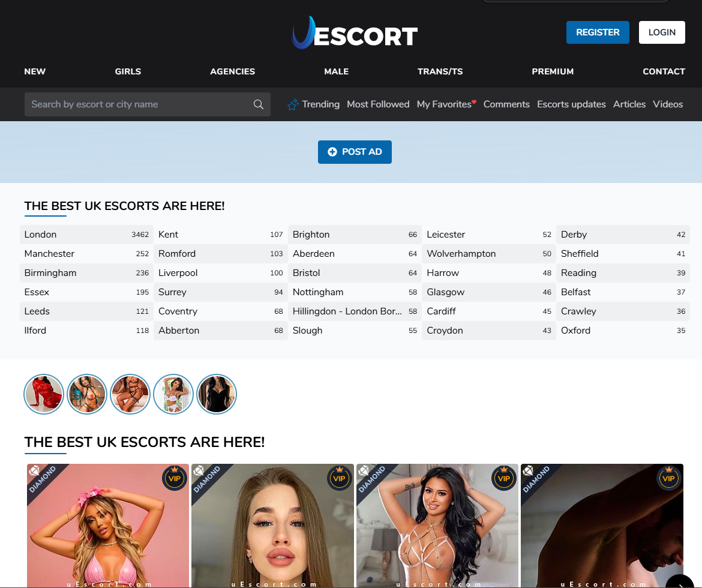Open the AGENCIES section
This screenshot has height=588, width=702.
(x=232, y=71)
